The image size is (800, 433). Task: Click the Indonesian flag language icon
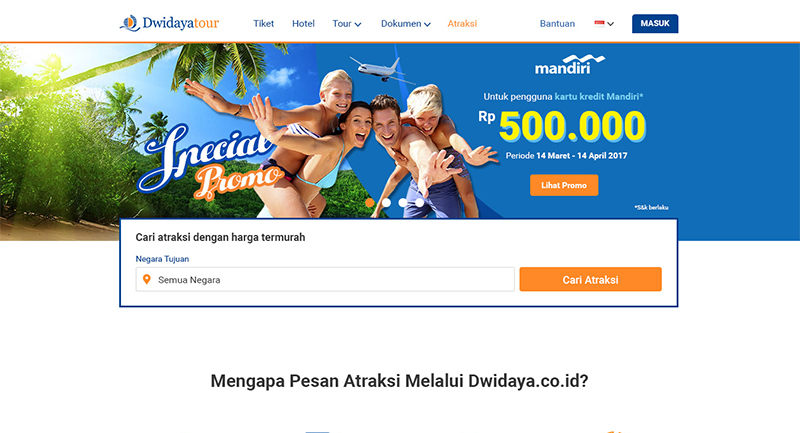pos(599,23)
